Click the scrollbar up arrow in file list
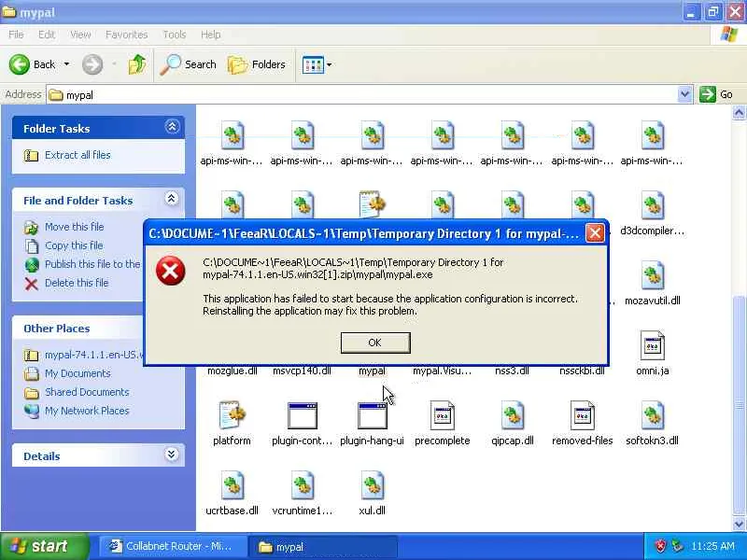Viewport: 747px width, 560px height. pyautogui.click(x=739, y=112)
